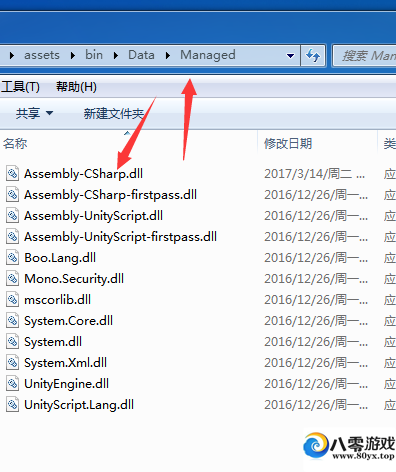396x472 pixels.
Task: Click the UnityEngine.dll file icon
Action: point(12,384)
